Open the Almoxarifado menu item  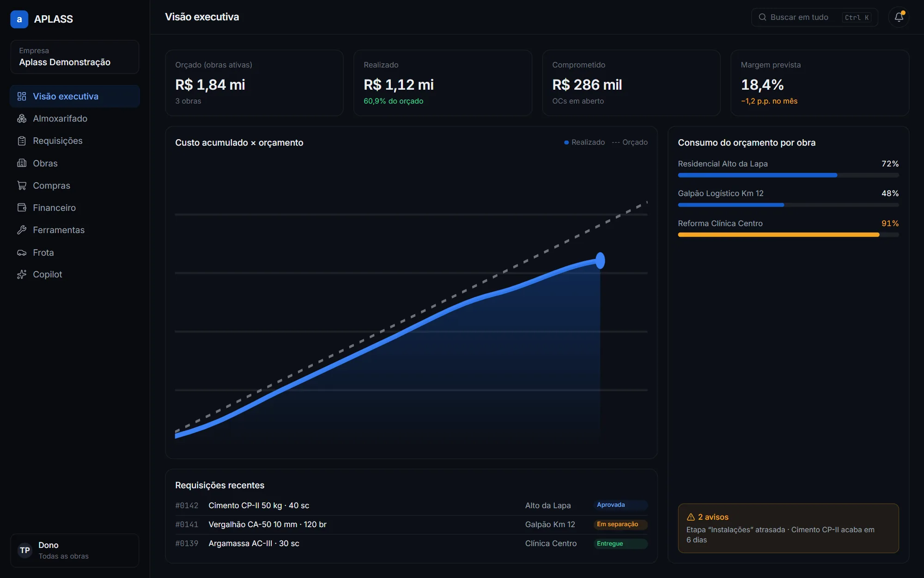pyautogui.click(x=75, y=118)
